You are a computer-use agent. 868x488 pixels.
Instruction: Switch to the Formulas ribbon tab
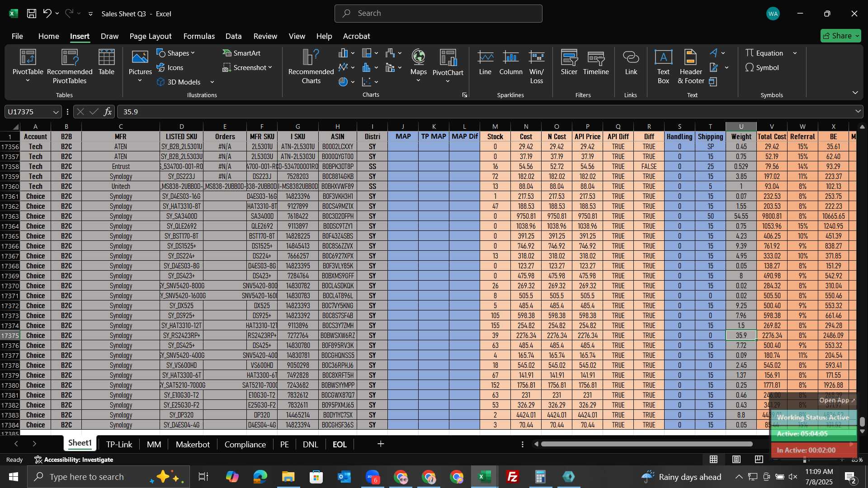(199, 36)
